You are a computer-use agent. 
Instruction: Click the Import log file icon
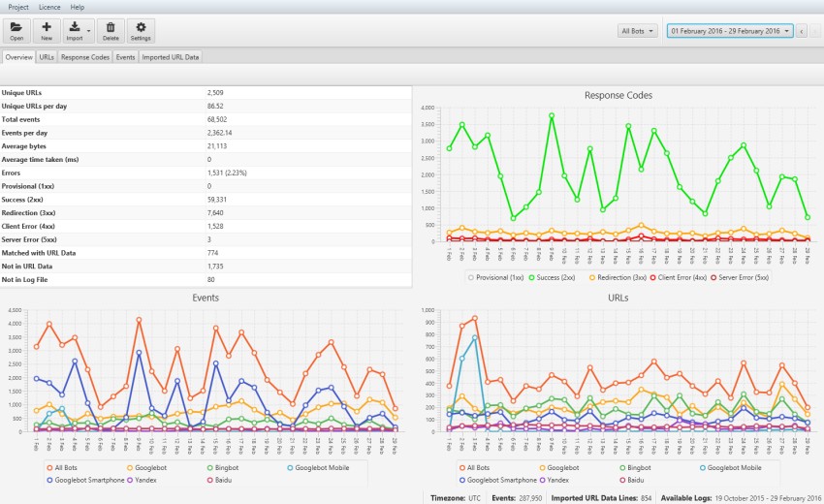pos(75,30)
